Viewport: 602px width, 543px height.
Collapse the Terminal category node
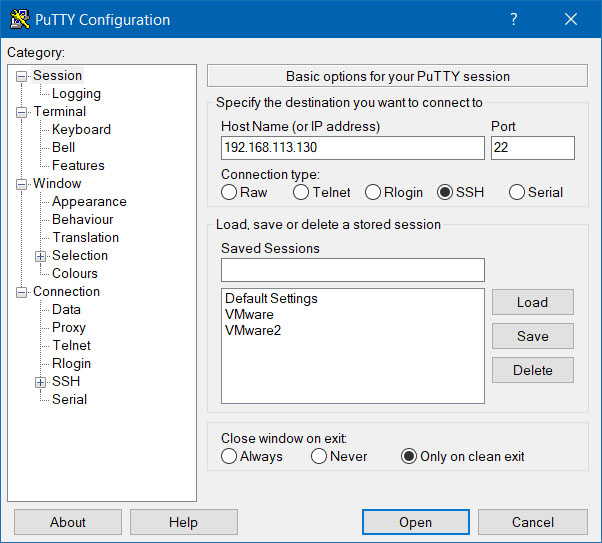point(22,112)
